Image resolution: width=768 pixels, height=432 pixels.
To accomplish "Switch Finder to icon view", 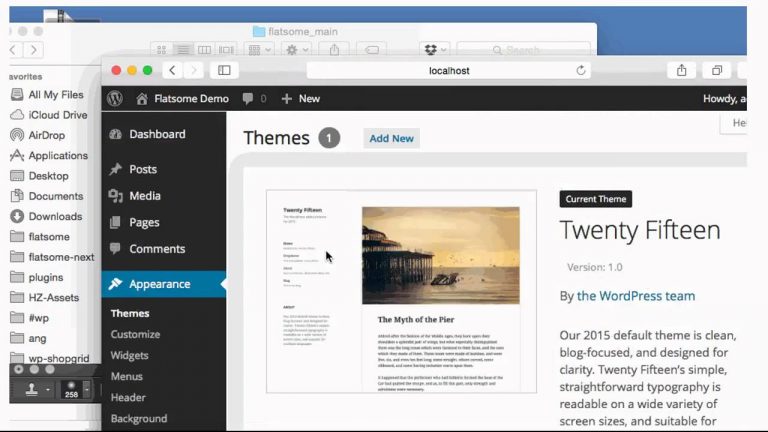I will (x=162, y=50).
